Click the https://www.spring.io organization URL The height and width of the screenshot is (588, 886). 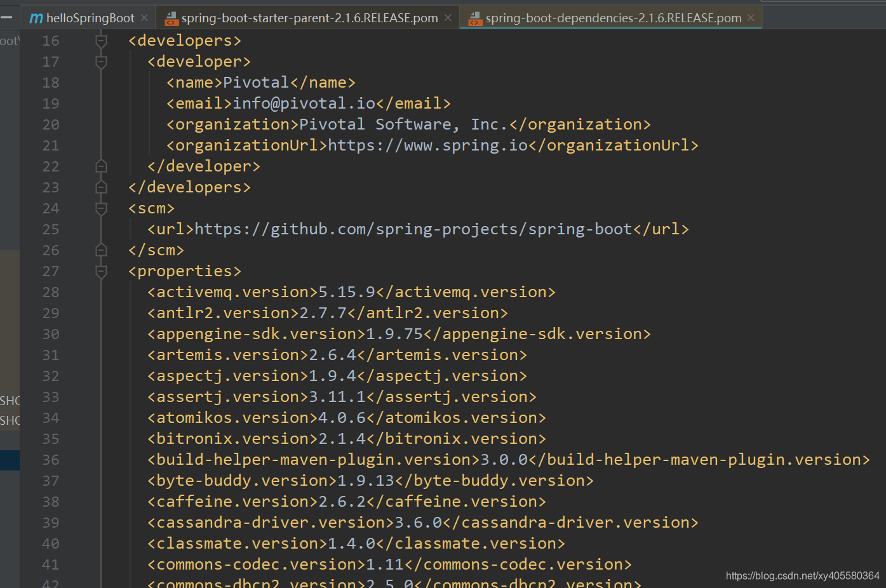pyautogui.click(x=428, y=145)
